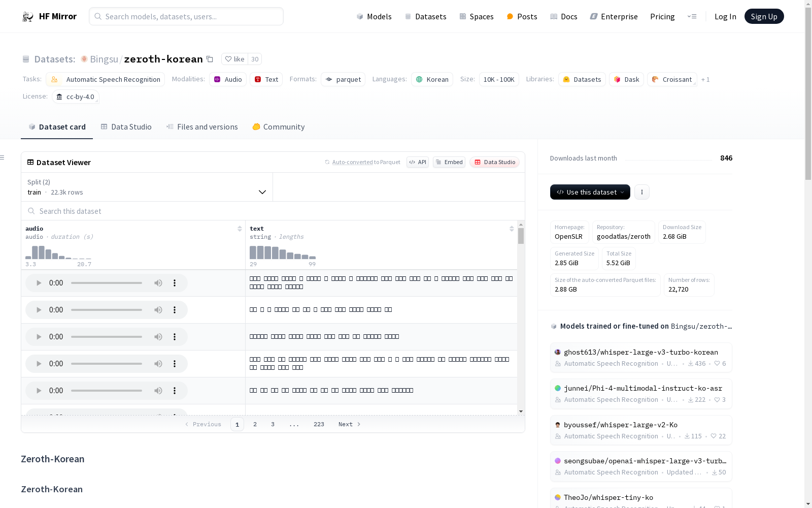Click the Embed button
Screen dimensions: 812x508
449,162
